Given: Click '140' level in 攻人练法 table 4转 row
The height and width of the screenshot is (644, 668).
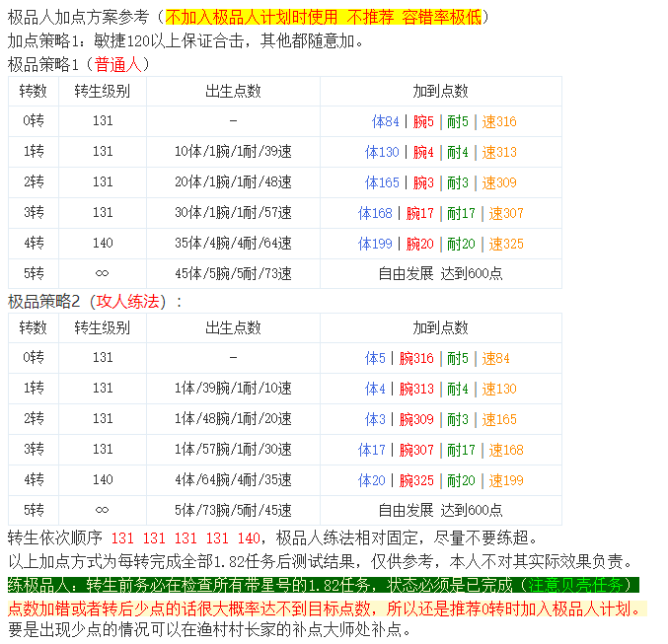Looking at the screenshot, I should click(103, 480).
